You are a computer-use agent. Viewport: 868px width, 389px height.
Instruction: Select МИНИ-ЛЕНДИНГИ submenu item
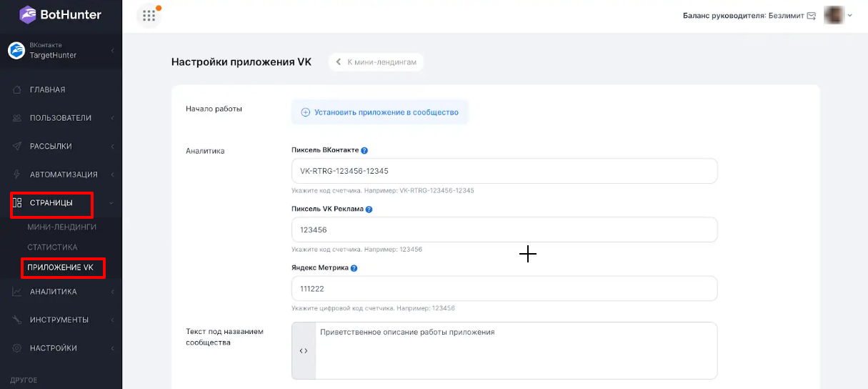[61, 227]
